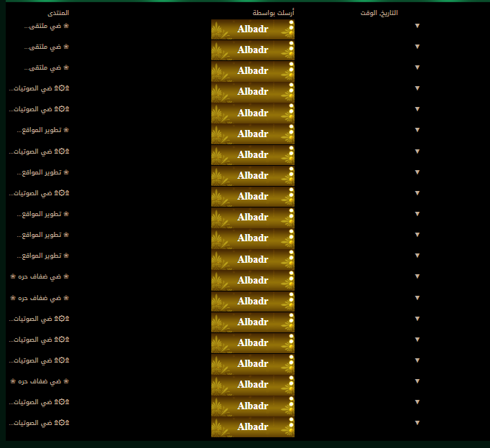The height and width of the screenshot is (448, 490).
Task: Click the Albadr badge in the second row
Action: pos(252,50)
